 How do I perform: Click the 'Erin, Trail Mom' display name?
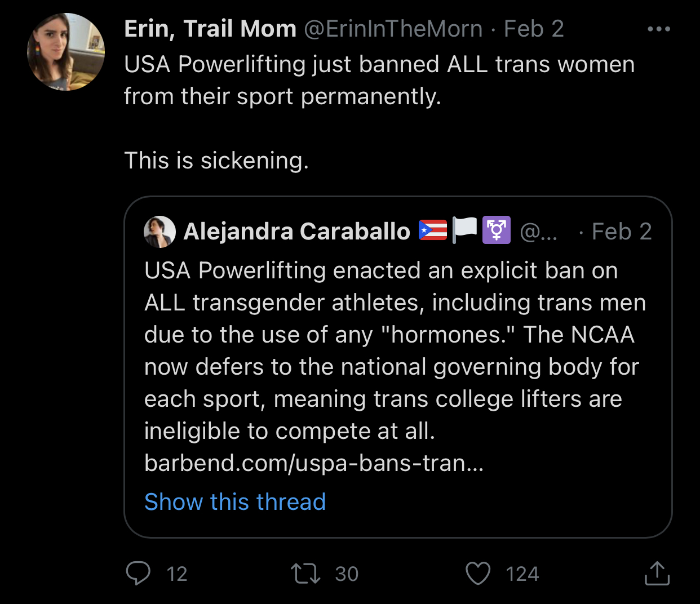tap(210, 29)
